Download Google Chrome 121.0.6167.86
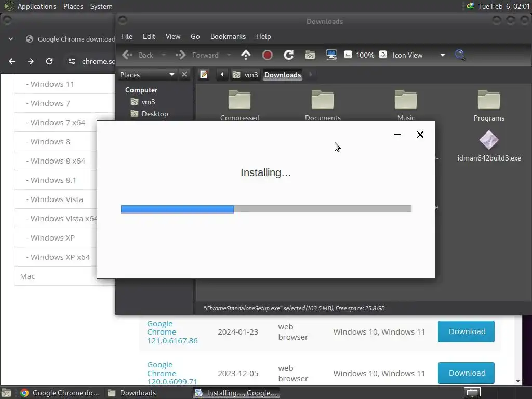The image size is (532, 399). point(466,331)
